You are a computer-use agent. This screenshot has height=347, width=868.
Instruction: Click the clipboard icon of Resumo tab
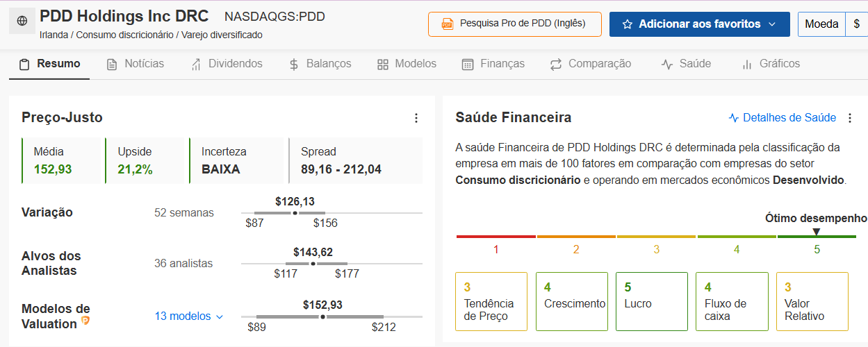pos(24,65)
